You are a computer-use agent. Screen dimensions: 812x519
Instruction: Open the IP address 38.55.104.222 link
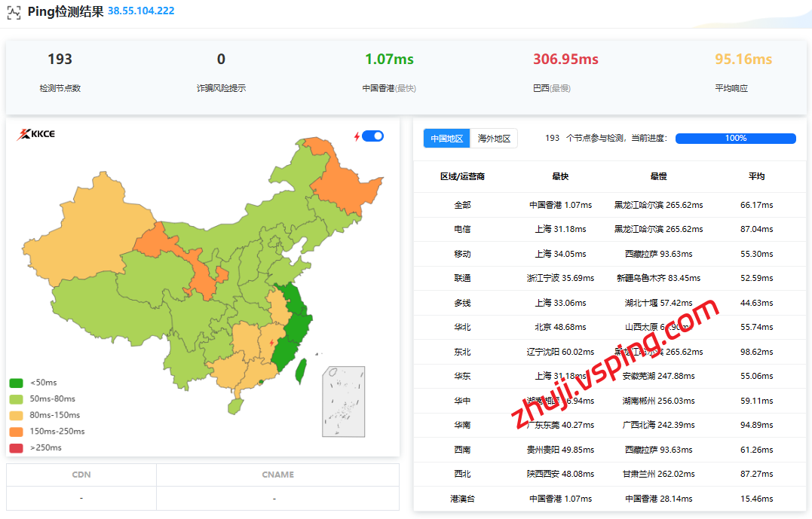[141, 11]
